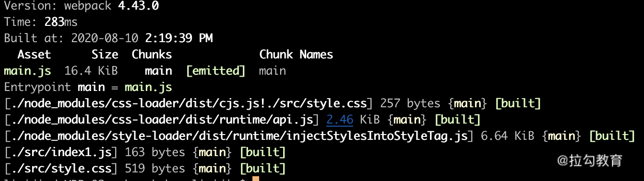Click the ./src/style.css module path
This screenshot has width=644, height=181.
tap(60, 169)
